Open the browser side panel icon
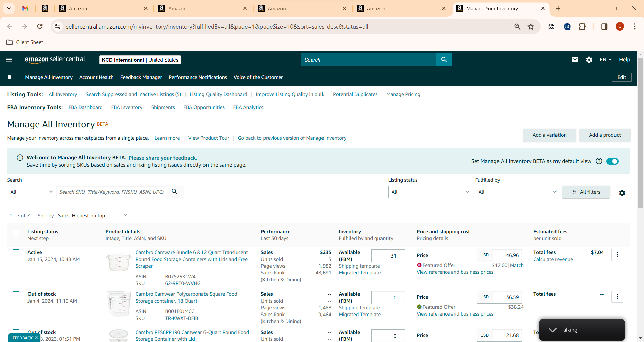The image size is (644, 342). [x=604, y=26]
